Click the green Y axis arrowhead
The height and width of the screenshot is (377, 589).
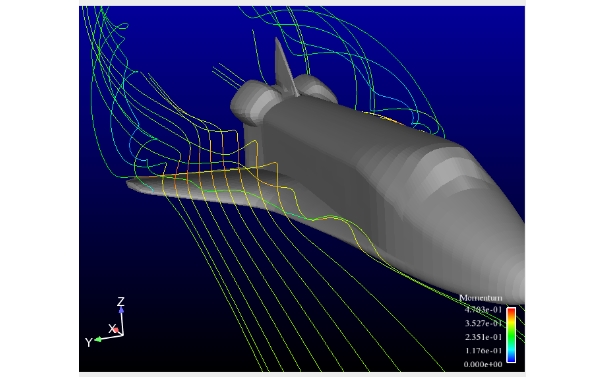(98, 339)
